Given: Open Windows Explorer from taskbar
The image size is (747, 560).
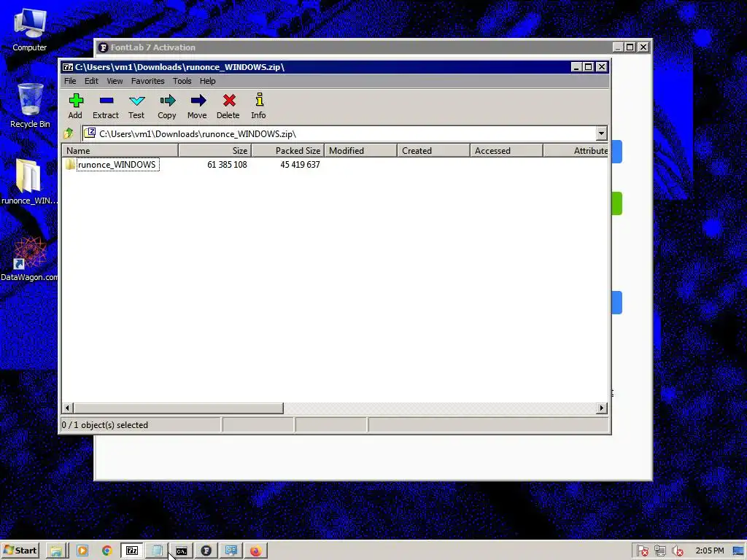Looking at the screenshot, I should click(56, 551).
